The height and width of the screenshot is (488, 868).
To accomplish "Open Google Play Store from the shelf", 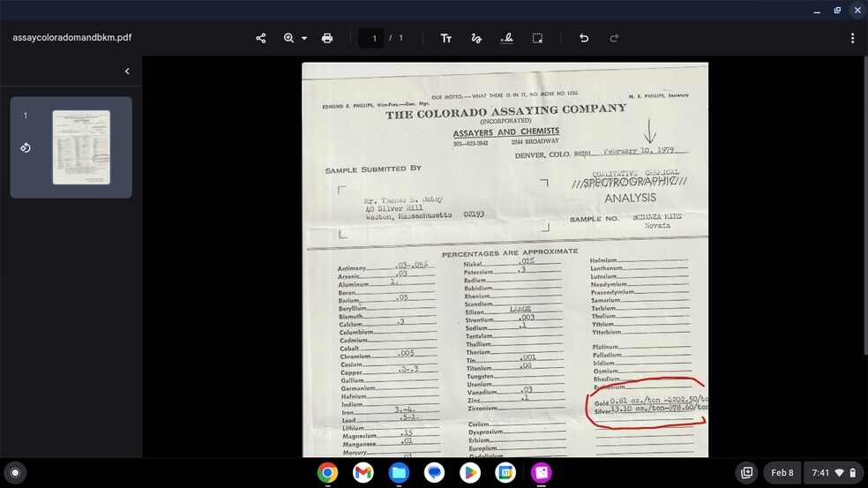I will (x=470, y=472).
